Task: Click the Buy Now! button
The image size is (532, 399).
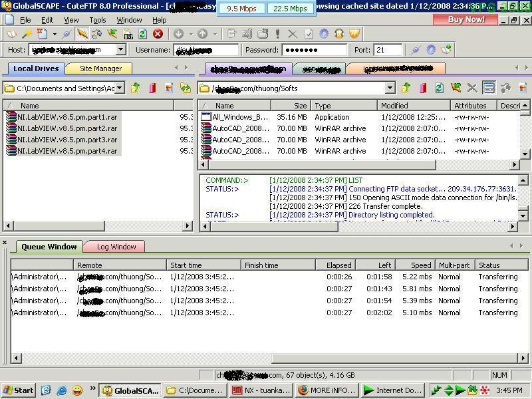Action: (466, 20)
